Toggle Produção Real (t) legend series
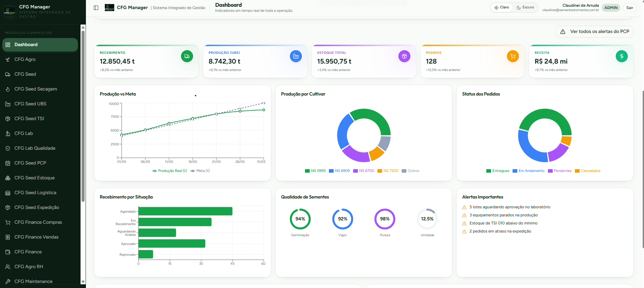 pos(170,171)
